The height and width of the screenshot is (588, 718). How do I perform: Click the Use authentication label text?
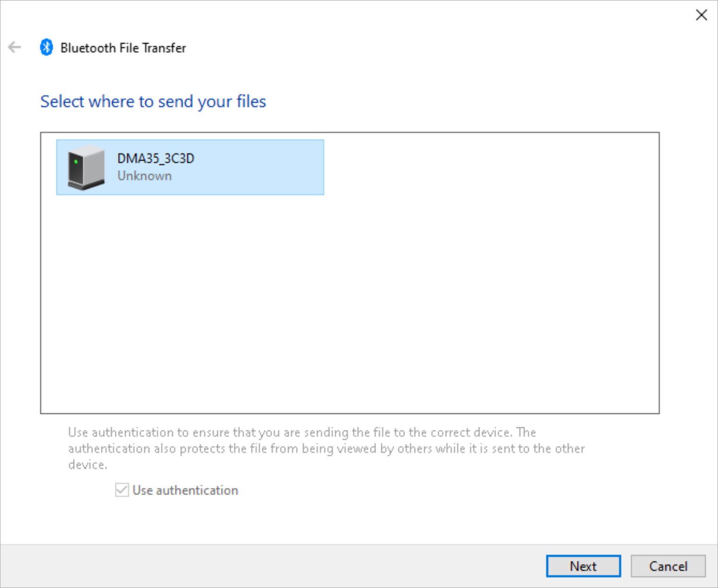(185, 490)
